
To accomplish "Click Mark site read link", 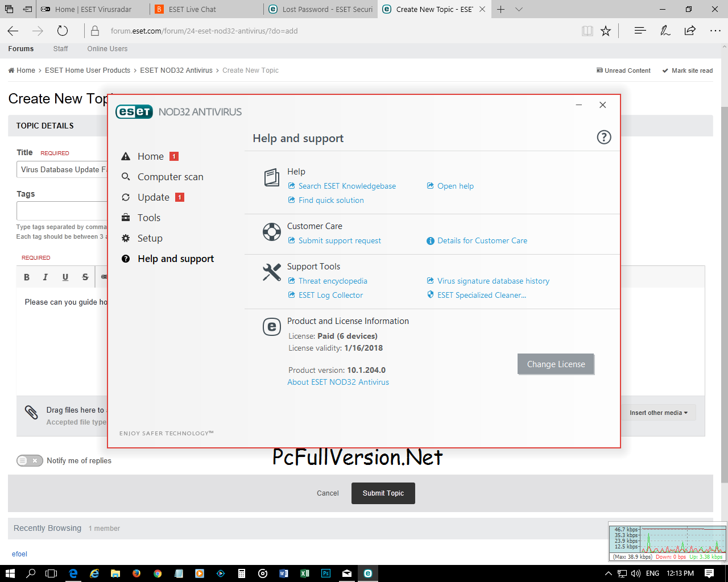I will coord(687,70).
